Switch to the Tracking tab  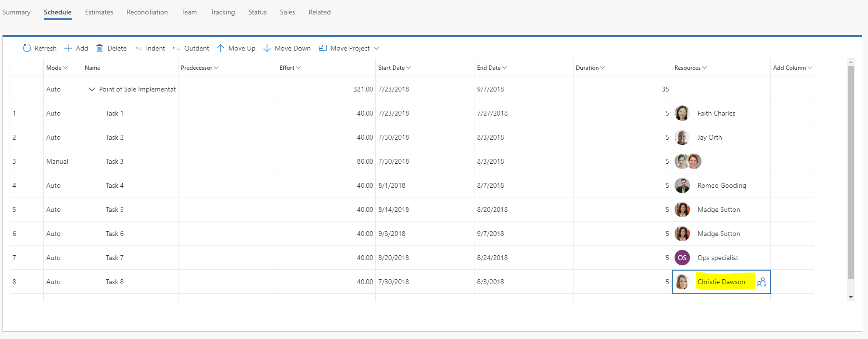tap(223, 12)
